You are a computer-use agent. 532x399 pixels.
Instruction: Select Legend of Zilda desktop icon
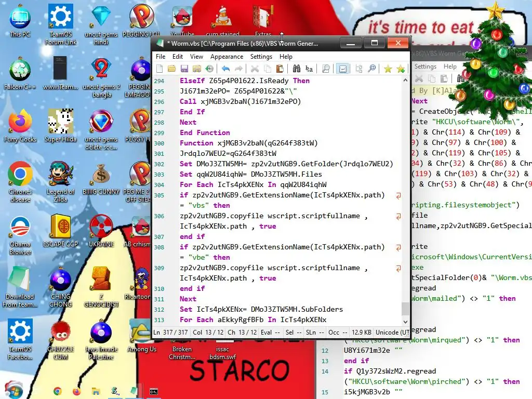tap(60, 181)
